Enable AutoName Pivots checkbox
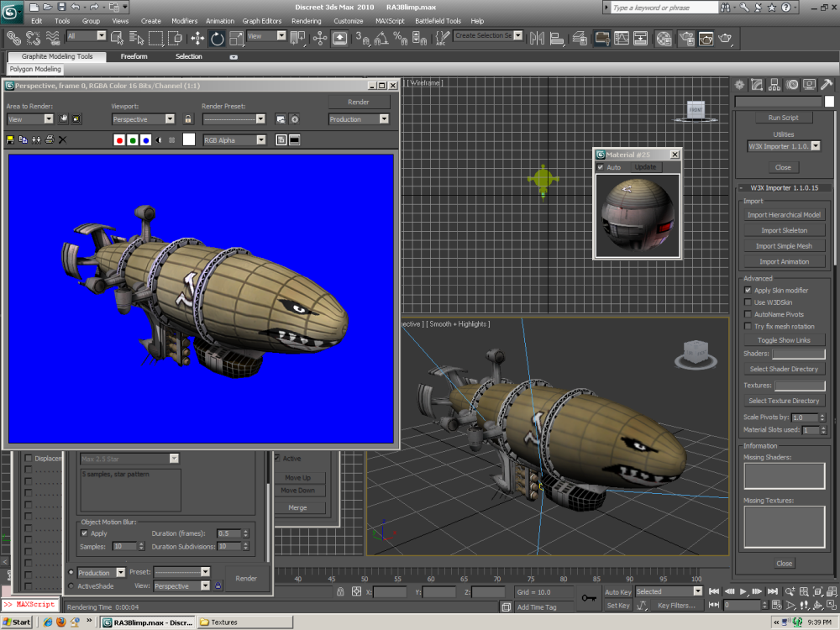Image resolution: width=840 pixels, height=630 pixels. pyautogui.click(x=748, y=314)
